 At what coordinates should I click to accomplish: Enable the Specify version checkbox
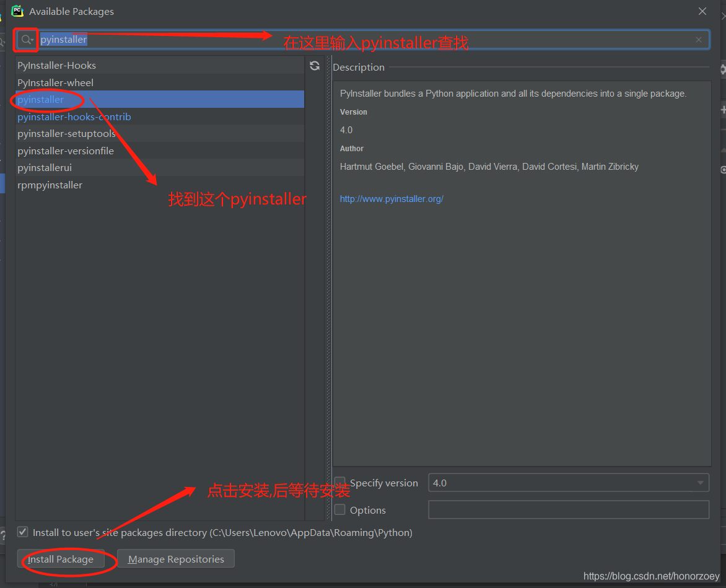coord(339,482)
